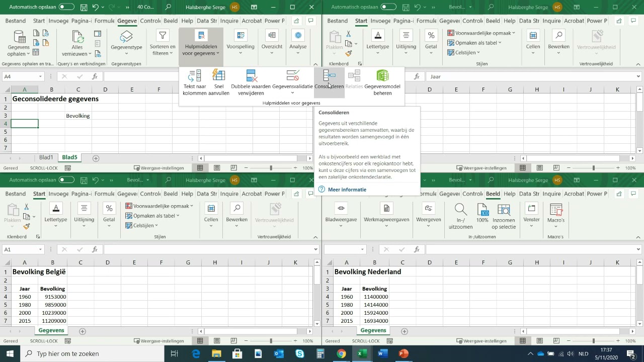Click 100% zoom icon in Beeld ribbon

click(482, 209)
